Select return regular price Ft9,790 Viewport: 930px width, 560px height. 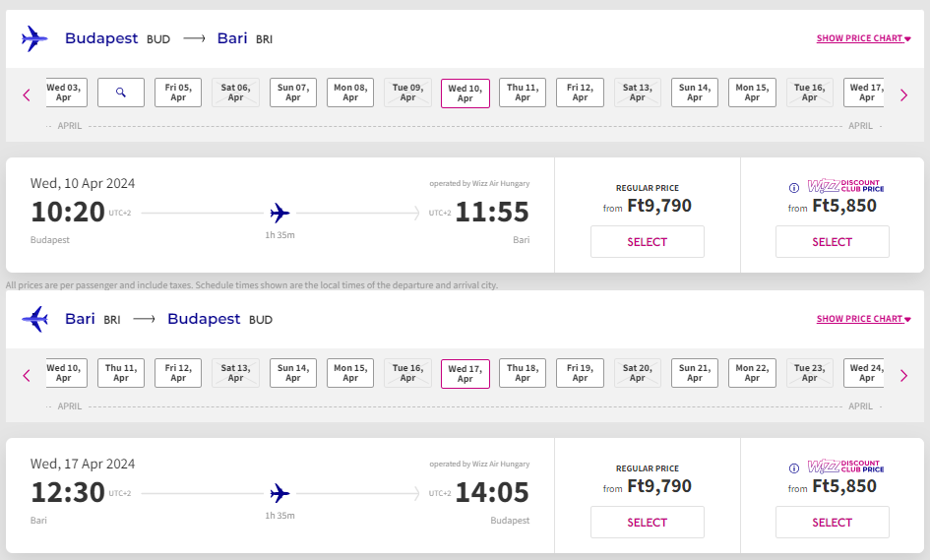[648, 522]
